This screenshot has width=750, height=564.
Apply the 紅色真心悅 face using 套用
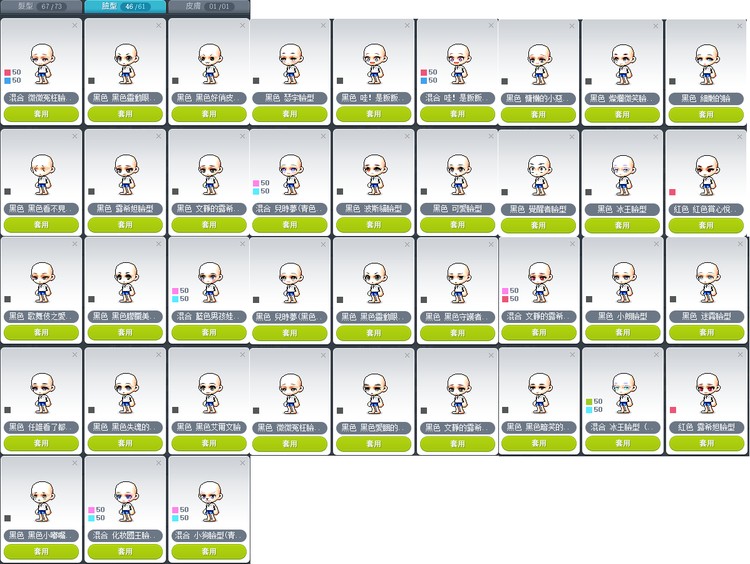705,224
